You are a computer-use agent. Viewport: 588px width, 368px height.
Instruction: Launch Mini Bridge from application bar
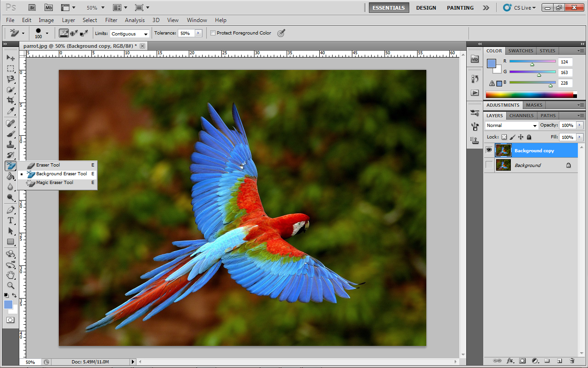coord(48,7)
